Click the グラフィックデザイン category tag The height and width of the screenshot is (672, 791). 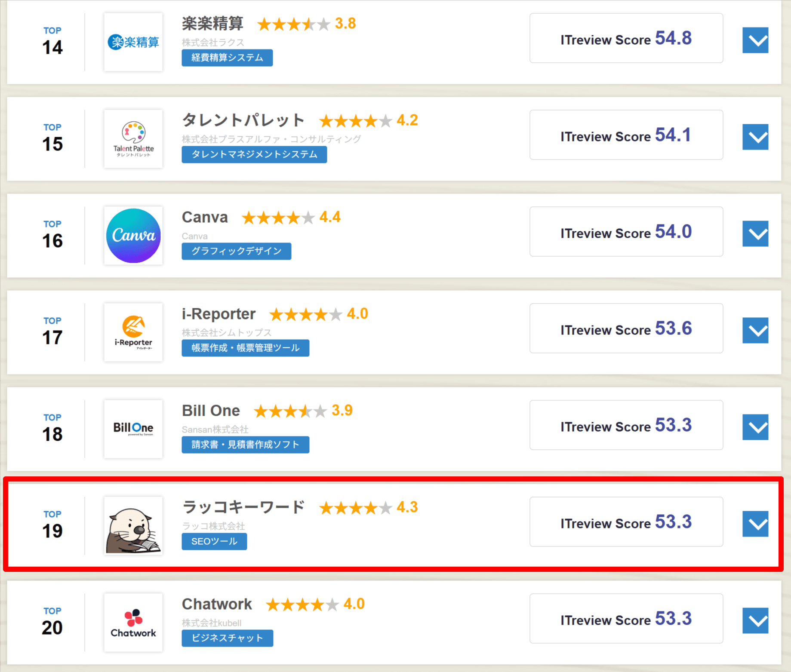(x=236, y=252)
